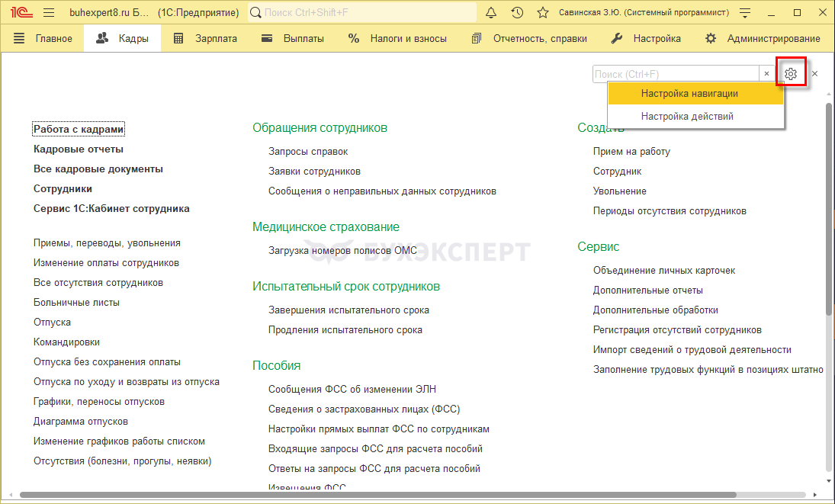
Task: Open the history clock icon
Action: [x=517, y=13]
